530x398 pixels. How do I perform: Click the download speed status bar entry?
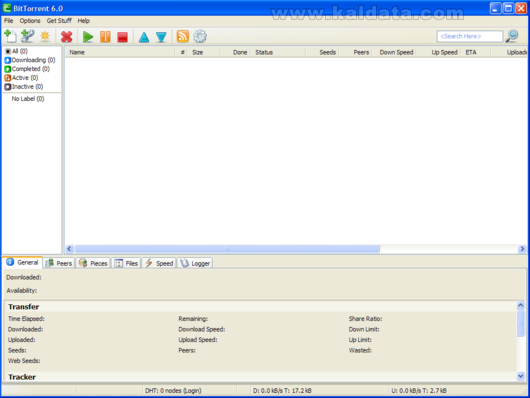click(282, 391)
